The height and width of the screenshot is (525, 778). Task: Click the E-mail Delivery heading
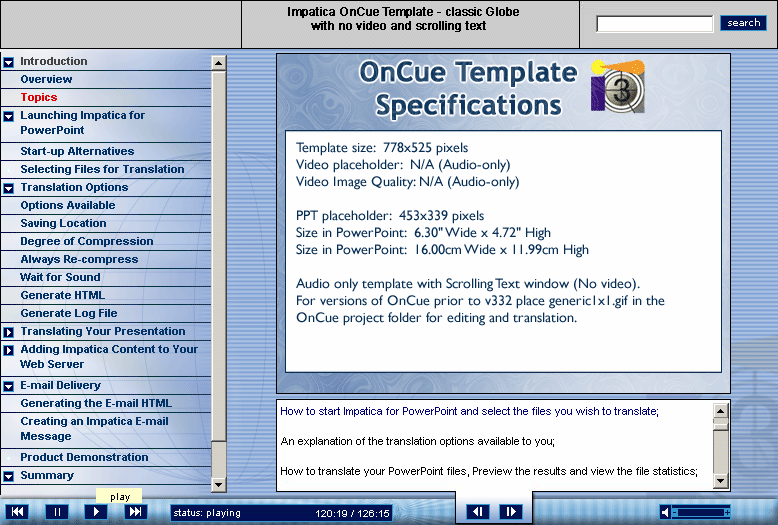coord(61,385)
